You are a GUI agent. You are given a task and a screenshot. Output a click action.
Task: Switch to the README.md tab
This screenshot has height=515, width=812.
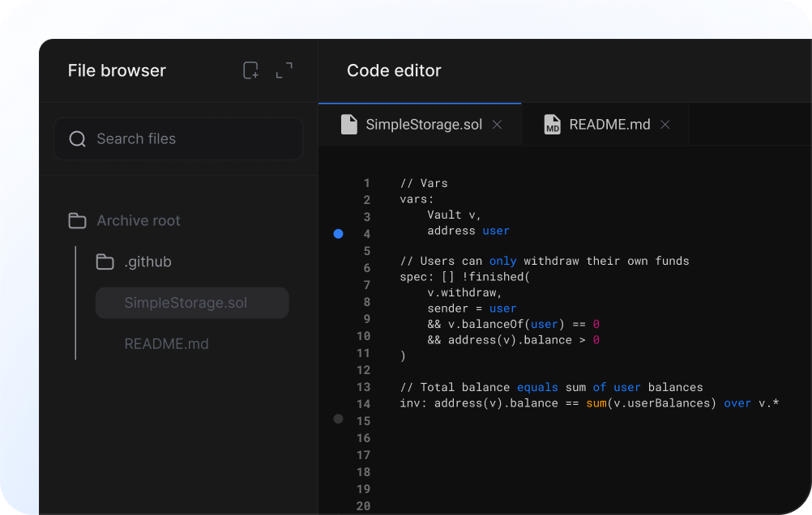pos(609,125)
